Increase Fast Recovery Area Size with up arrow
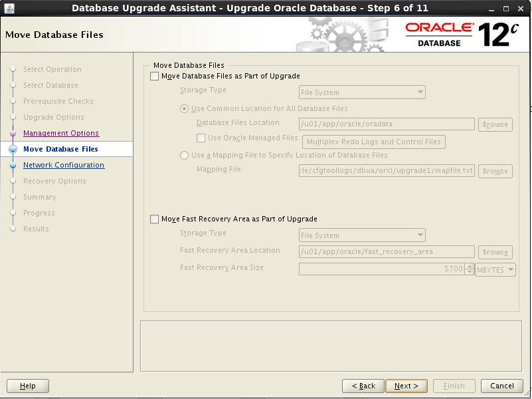This screenshot has height=399, width=532. 470,266
